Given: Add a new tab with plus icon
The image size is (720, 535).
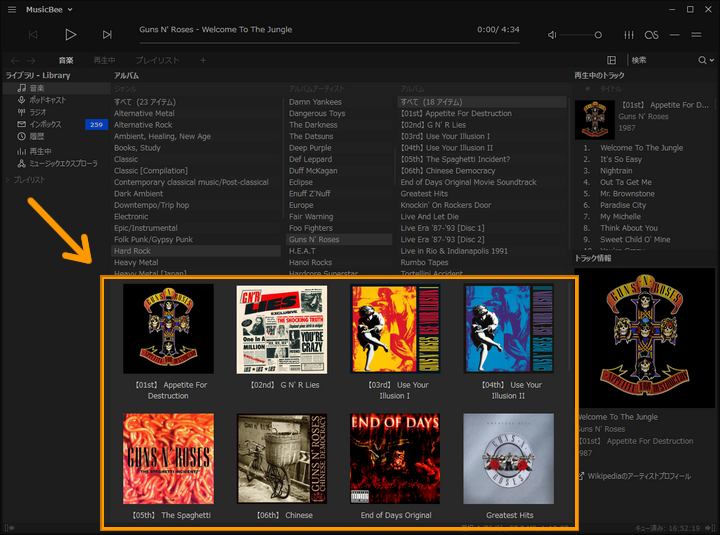Looking at the screenshot, I should coord(203,60).
